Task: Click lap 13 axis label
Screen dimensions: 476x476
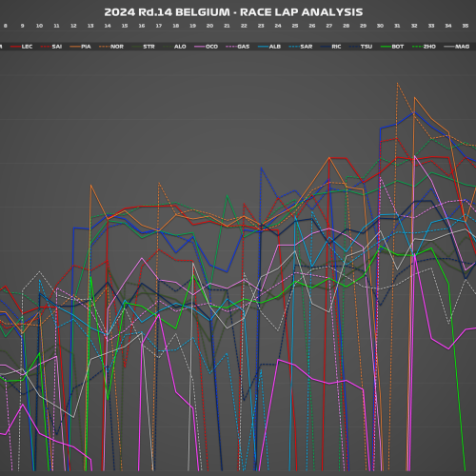Action: point(90,26)
